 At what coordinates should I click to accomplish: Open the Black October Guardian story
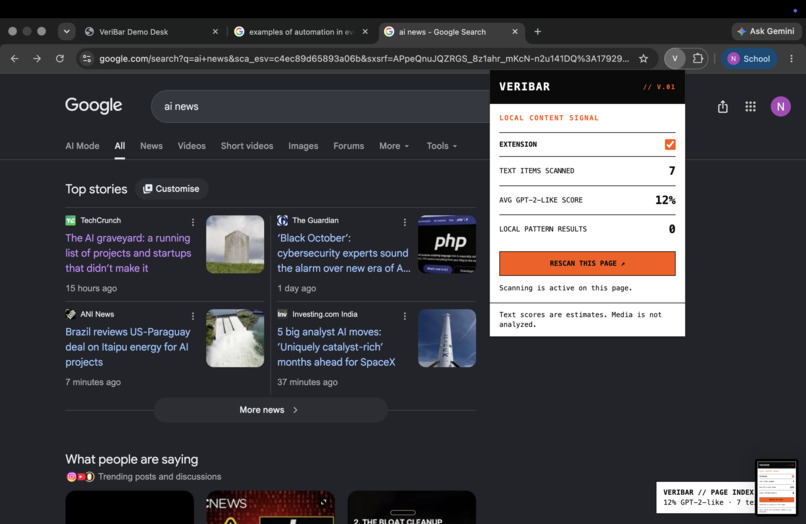point(343,253)
